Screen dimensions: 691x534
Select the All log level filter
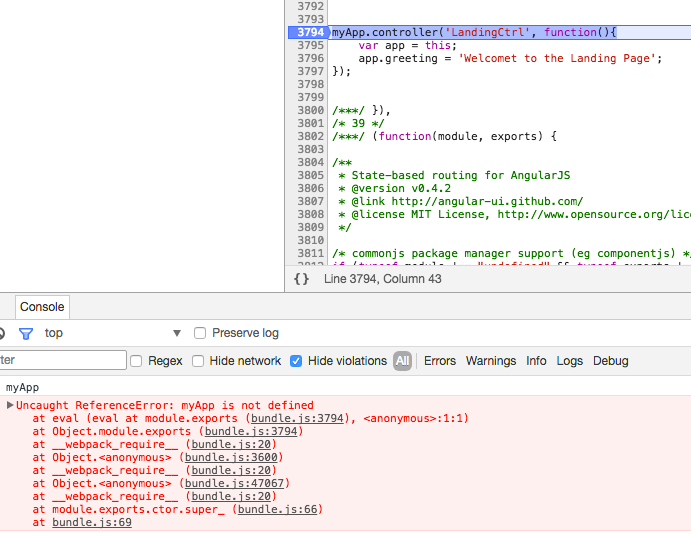(x=402, y=361)
